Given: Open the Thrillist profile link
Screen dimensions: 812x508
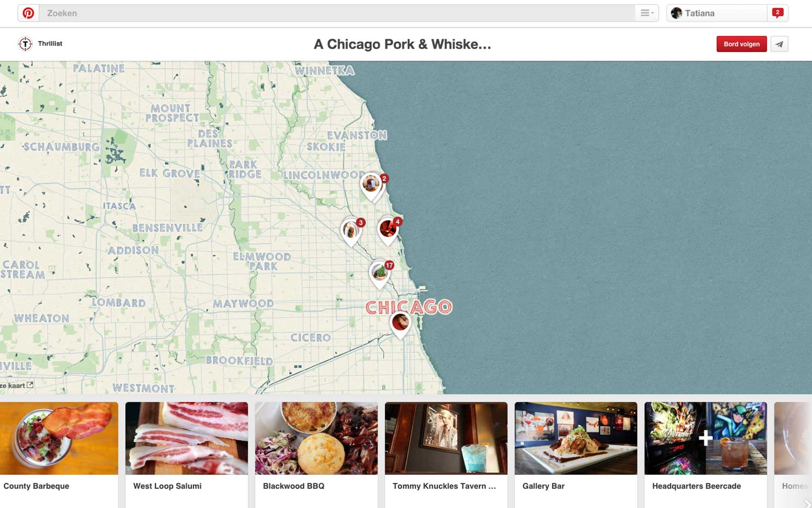Looking at the screenshot, I should (50, 43).
